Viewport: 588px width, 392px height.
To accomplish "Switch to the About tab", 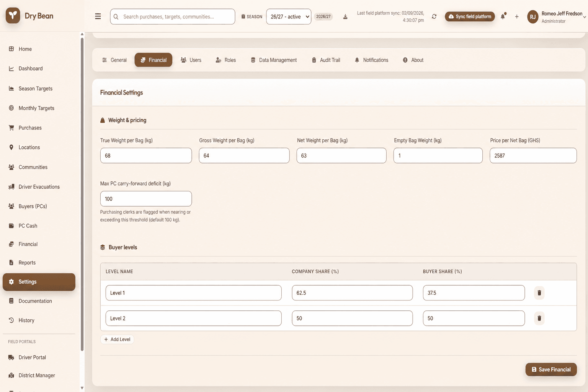I will [x=413, y=60].
